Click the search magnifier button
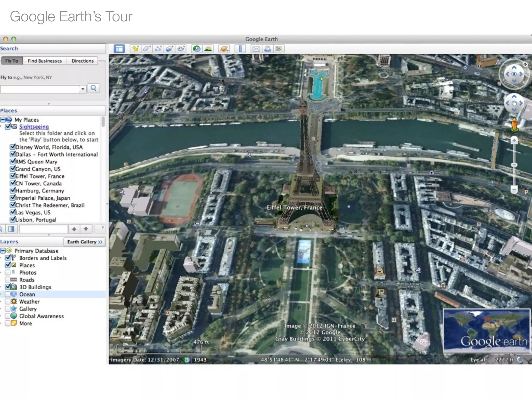This screenshot has height=399, width=532. (94, 89)
